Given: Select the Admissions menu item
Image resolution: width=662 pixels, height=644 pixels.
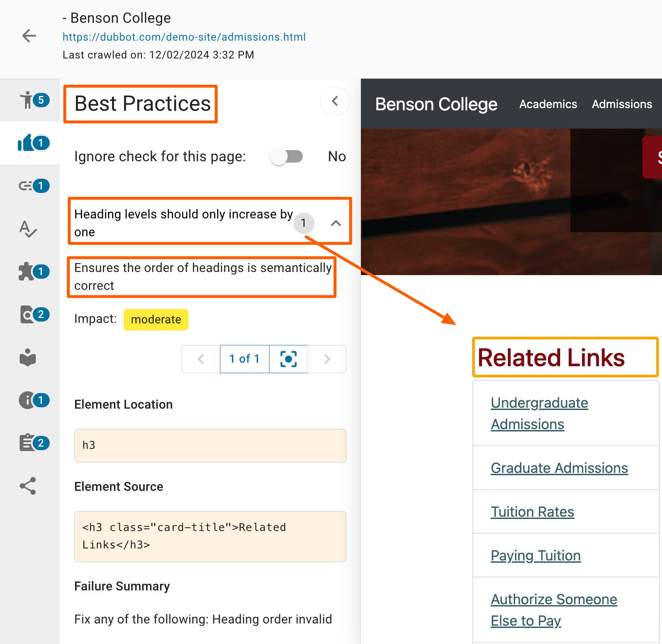Looking at the screenshot, I should tap(621, 104).
